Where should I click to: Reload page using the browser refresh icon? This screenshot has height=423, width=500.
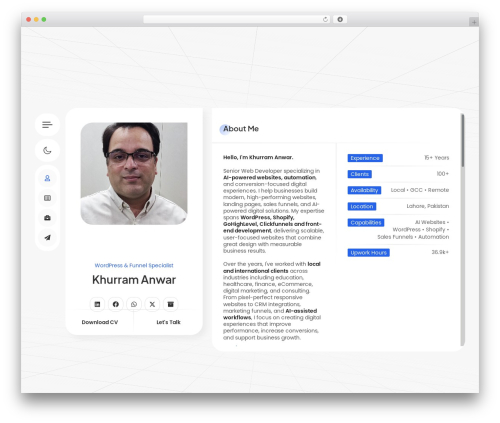click(325, 19)
